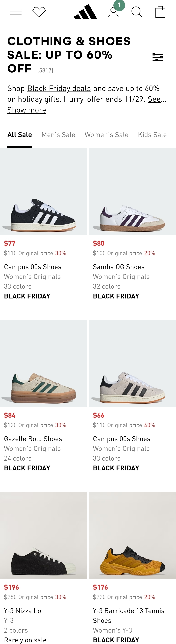The image size is (176, 644).
Task: Open the account profile icon
Action: click(113, 12)
